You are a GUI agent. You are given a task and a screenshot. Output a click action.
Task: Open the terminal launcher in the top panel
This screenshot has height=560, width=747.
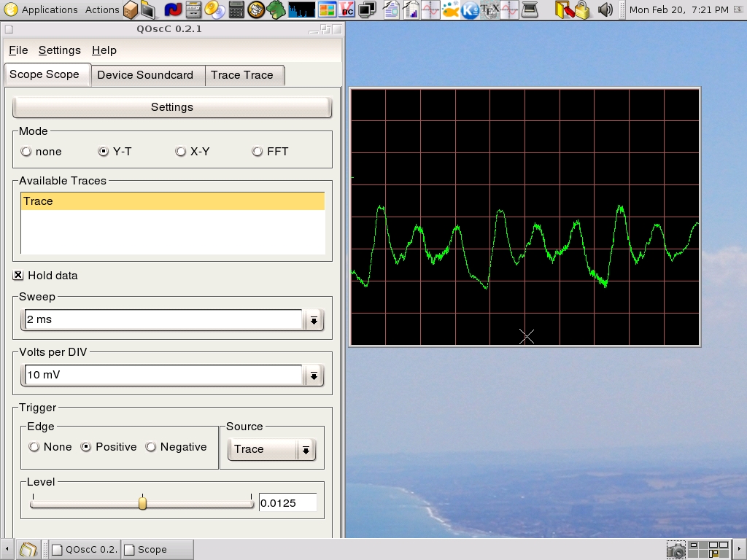coord(148,9)
